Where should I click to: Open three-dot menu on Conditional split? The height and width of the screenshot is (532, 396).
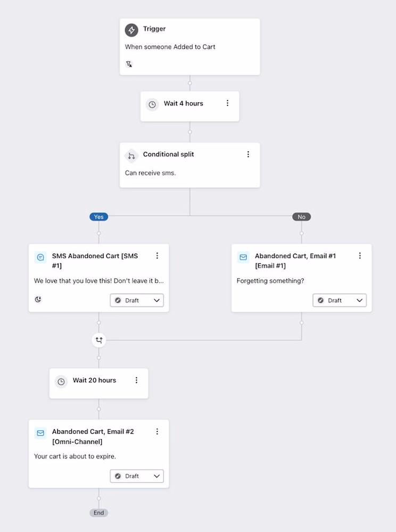click(248, 154)
